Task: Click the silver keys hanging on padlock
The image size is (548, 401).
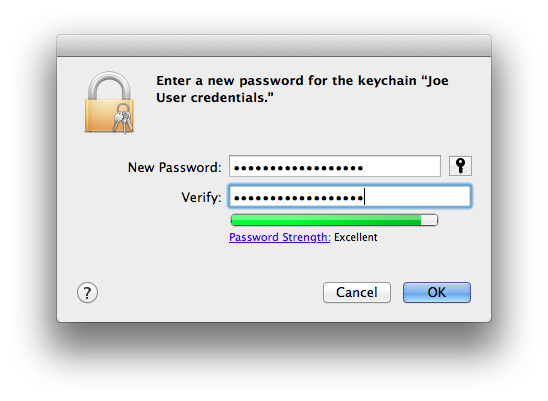Action: pos(123,118)
